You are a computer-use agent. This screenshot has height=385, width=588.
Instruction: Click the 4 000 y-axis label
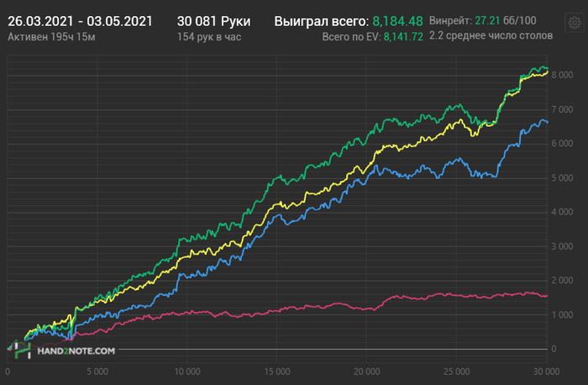click(x=562, y=212)
